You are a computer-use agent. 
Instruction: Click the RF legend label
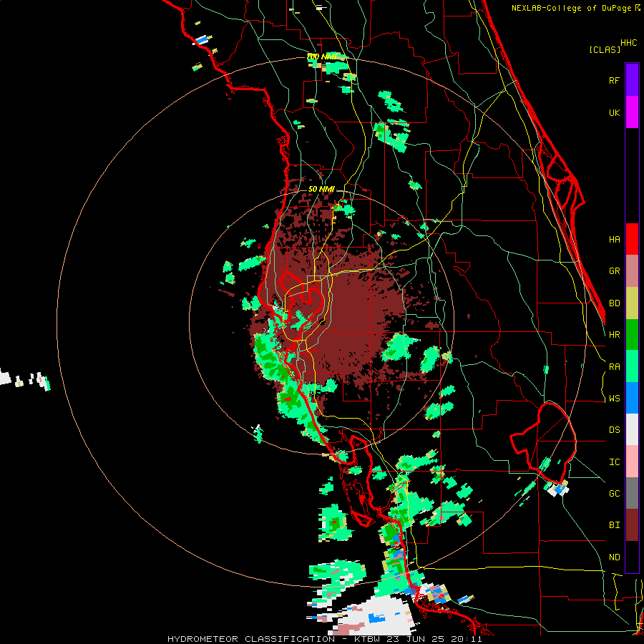pos(614,80)
